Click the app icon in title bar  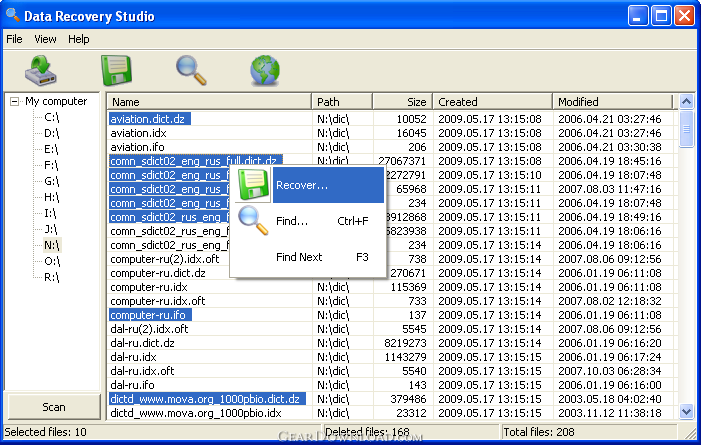point(13,15)
